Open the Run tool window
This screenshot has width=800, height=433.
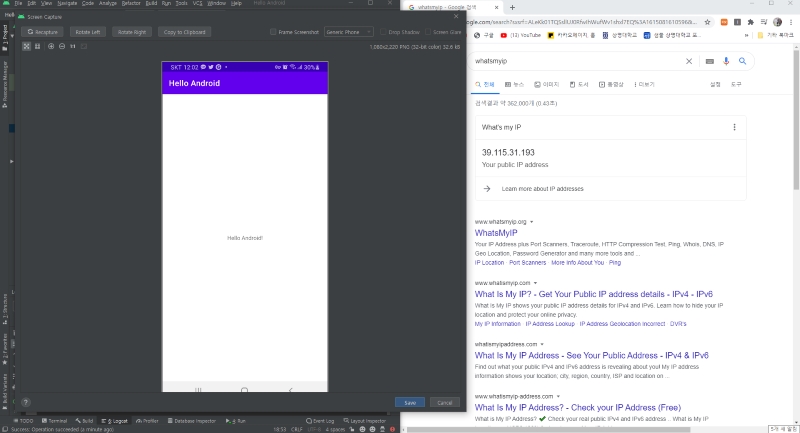pyautogui.click(x=236, y=421)
